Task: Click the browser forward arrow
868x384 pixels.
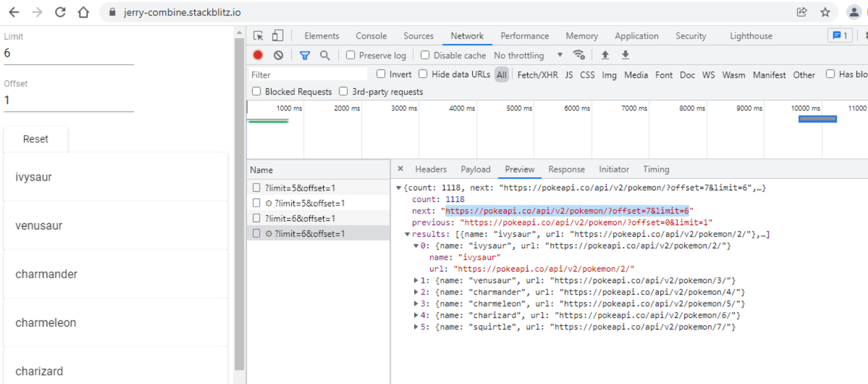Action: [37, 12]
